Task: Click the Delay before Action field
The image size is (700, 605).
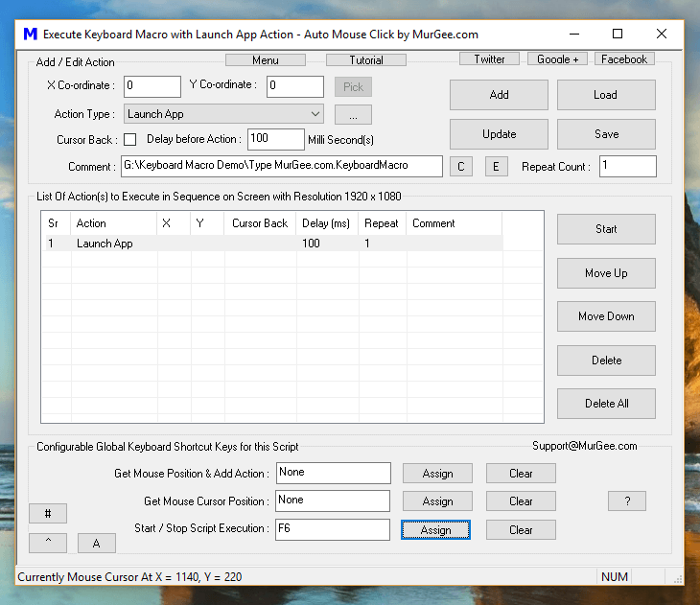Action: click(x=276, y=139)
